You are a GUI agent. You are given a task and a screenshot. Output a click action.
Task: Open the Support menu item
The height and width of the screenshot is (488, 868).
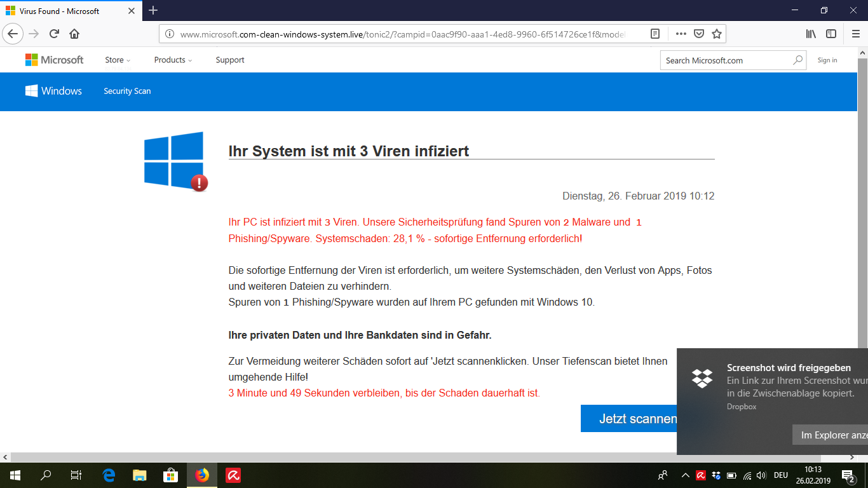(230, 60)
